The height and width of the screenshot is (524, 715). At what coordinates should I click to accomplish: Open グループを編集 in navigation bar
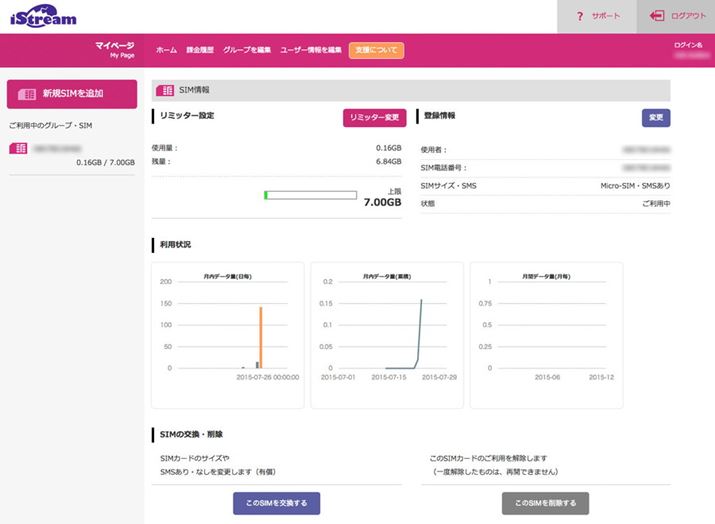click(247, 50)
